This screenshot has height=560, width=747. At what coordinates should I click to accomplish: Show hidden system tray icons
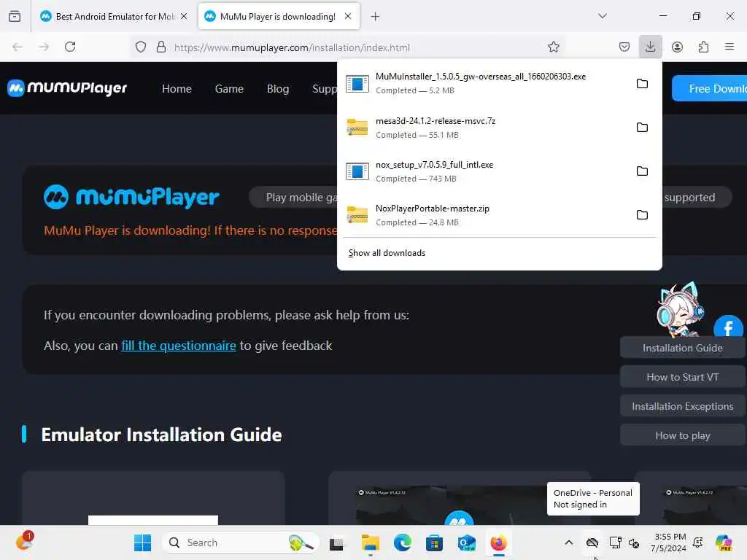(x=569, y=542)
